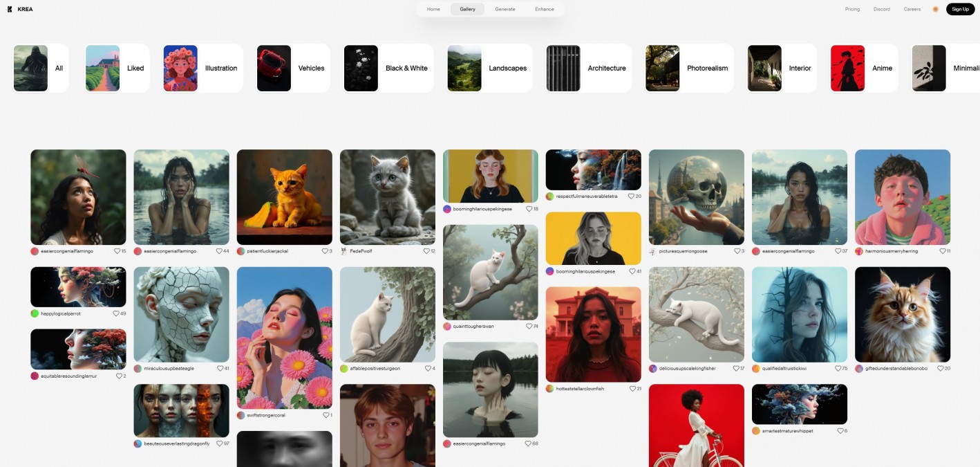
Task: Switch to the Generate tab
Action: click(505, 9)
